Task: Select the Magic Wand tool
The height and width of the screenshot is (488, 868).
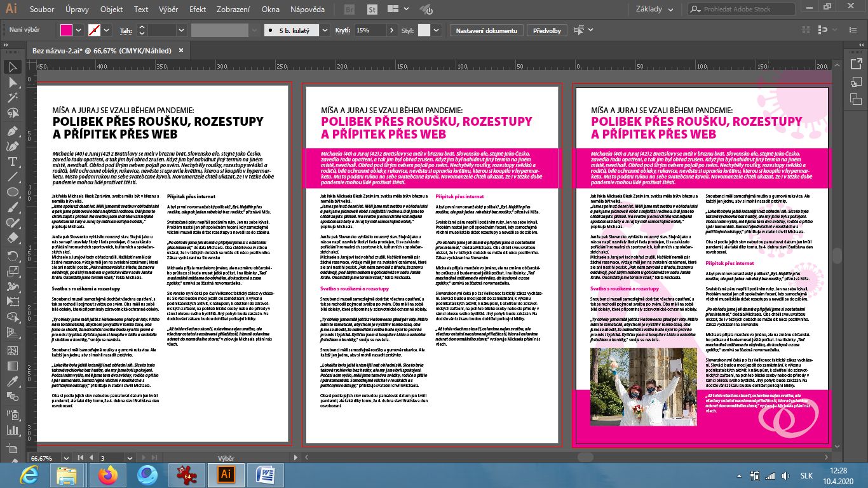Action: point(12,98)
